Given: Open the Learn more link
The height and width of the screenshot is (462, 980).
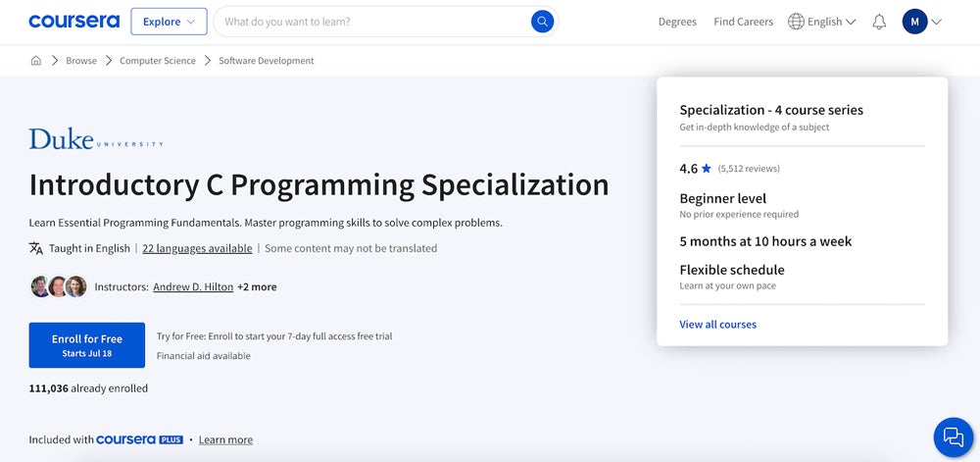Looking at the screenshot, I should point(225,439).
